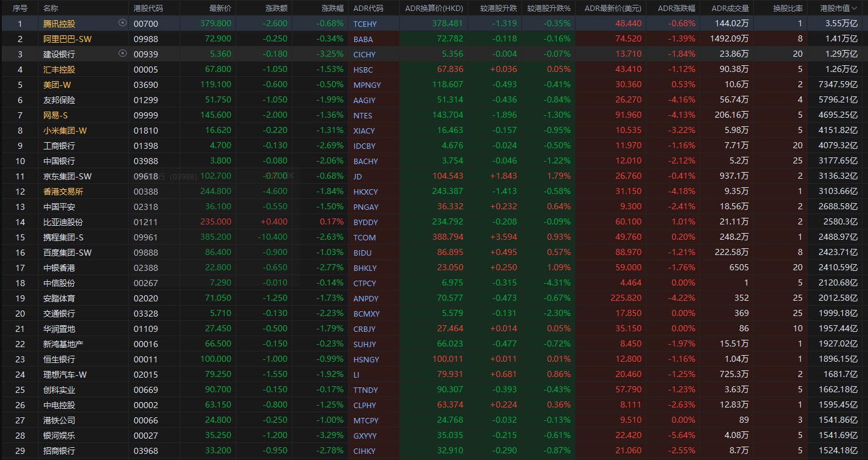Open the 安踏体育 stock entry
This screenshot has height=460, width=868.
point(59,298)
